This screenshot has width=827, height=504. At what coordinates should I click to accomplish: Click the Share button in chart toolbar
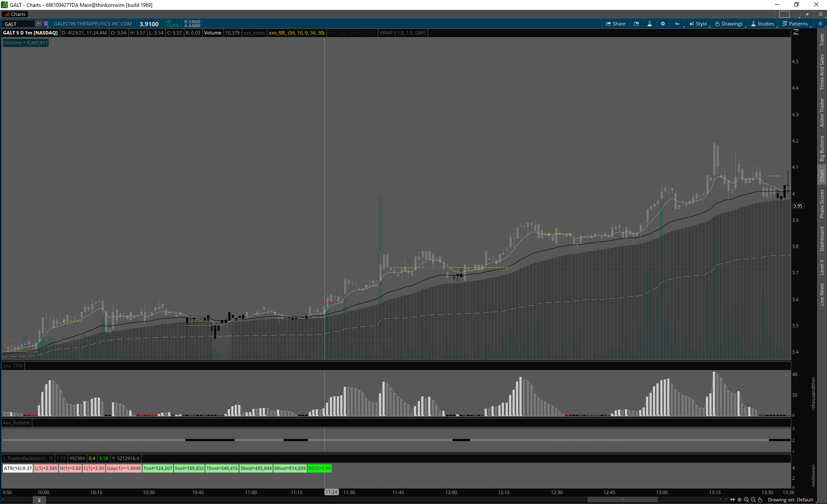616,24
